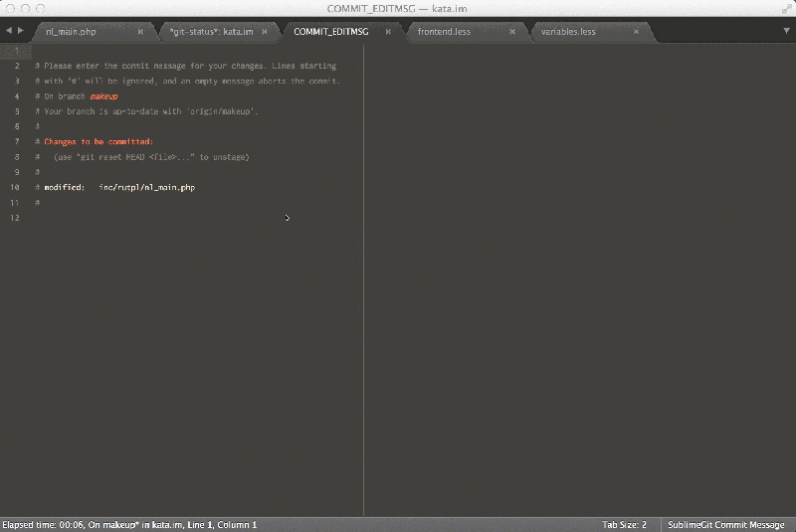796x532 pixels.
Task: Close the frontend.less tab
Action: click(512, 32)
